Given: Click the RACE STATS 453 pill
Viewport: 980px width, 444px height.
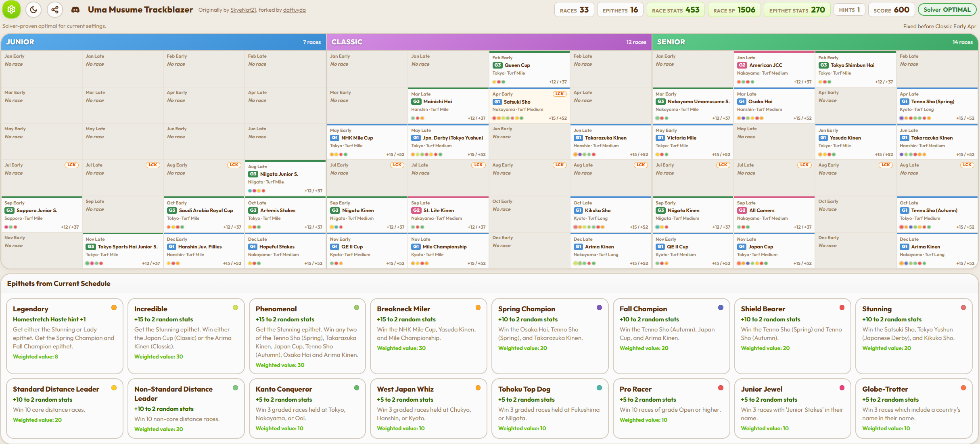Looking at the screenshot, I should click(x=676, y=10).
